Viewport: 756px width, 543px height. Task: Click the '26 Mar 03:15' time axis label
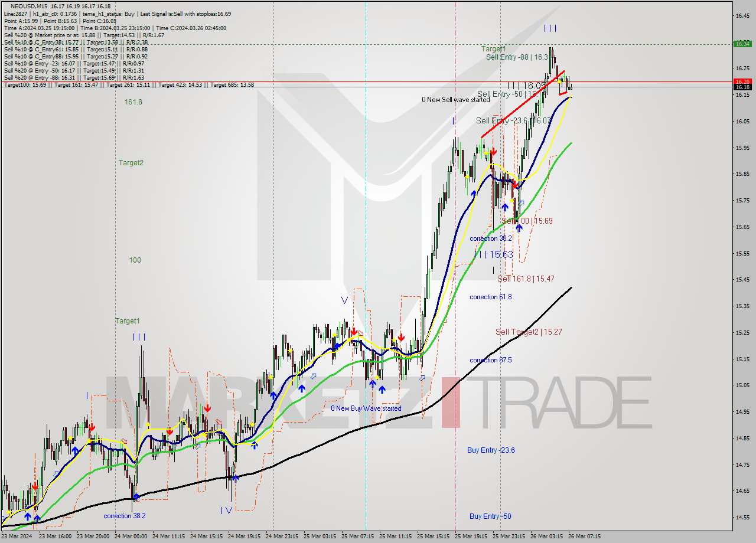point(546,537)
